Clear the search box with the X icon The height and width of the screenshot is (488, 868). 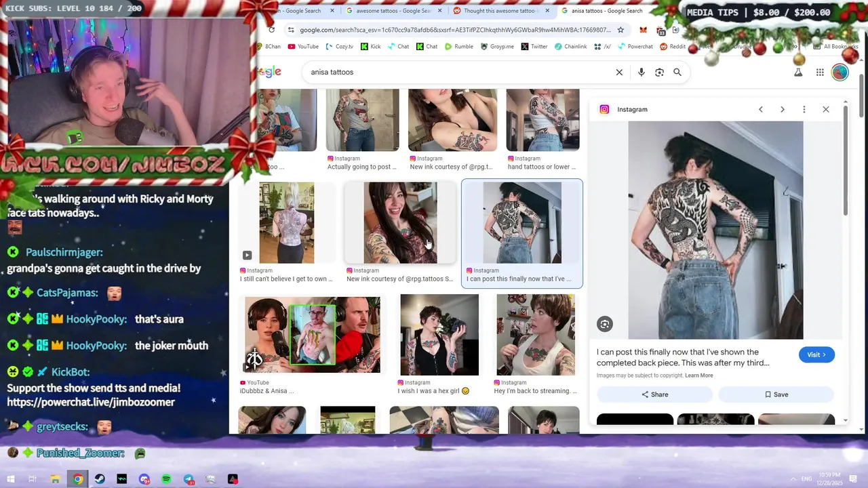[x=619, y=72]
